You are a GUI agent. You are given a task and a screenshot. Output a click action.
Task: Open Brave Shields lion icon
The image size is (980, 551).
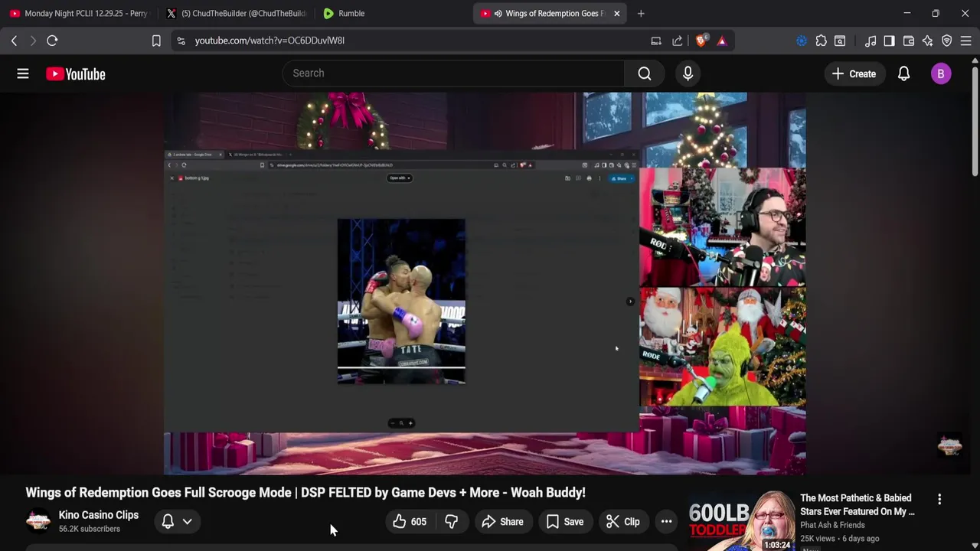coord(701,41)
